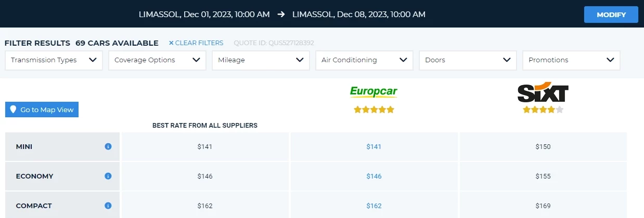Open the Doors filter dropdown
Image resolution: width=644 pixels, height=218 pixels.
[x=468, y=60]
